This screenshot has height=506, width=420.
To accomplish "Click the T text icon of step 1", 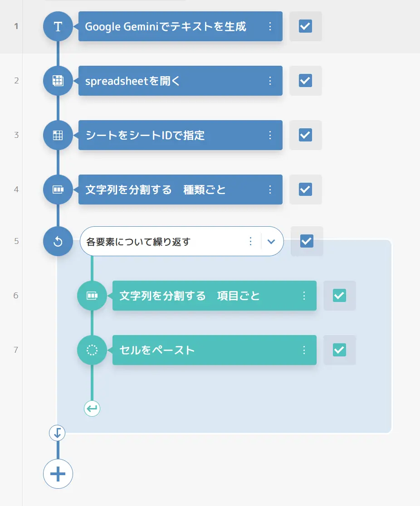I will (58, 26).
